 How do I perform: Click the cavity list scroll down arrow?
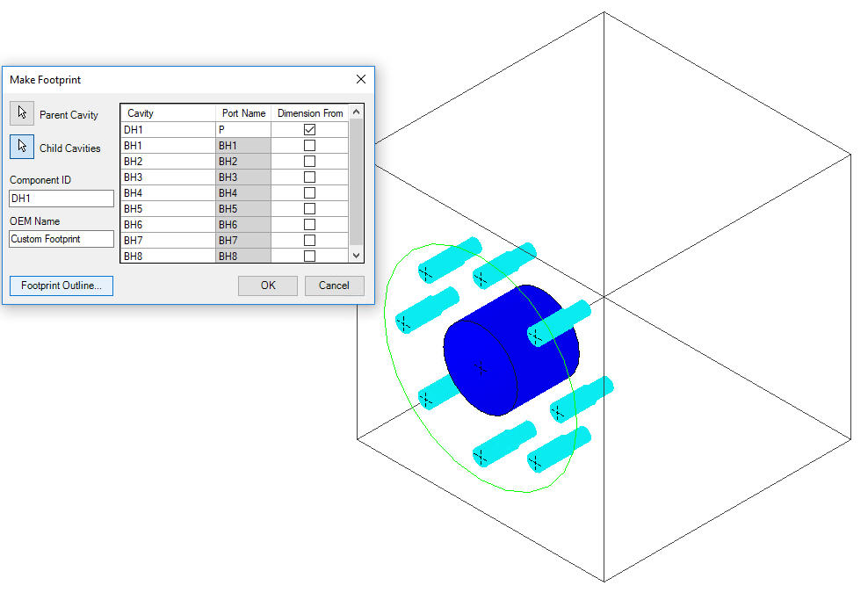point(357,255)
